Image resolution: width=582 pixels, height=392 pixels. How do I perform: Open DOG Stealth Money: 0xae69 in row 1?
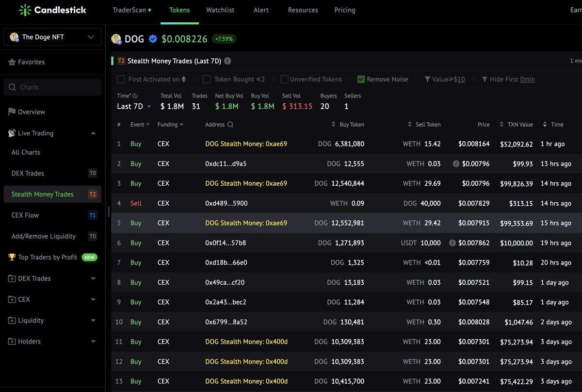click(x=246, y=144)
